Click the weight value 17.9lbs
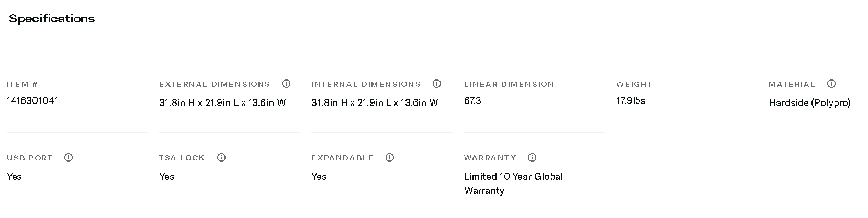Image resolution: width=868 pixels, height=218 pixels. 630,100
